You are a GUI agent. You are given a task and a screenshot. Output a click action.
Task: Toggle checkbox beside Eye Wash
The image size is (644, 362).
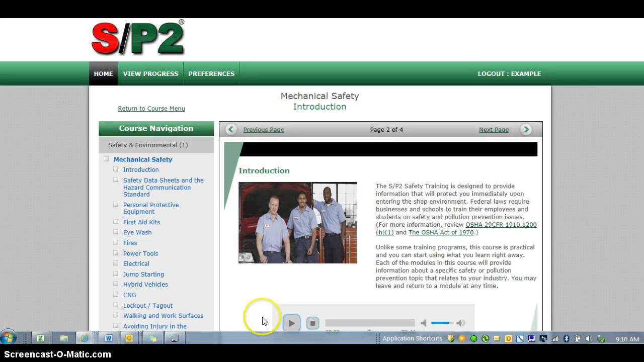[116, 232]
